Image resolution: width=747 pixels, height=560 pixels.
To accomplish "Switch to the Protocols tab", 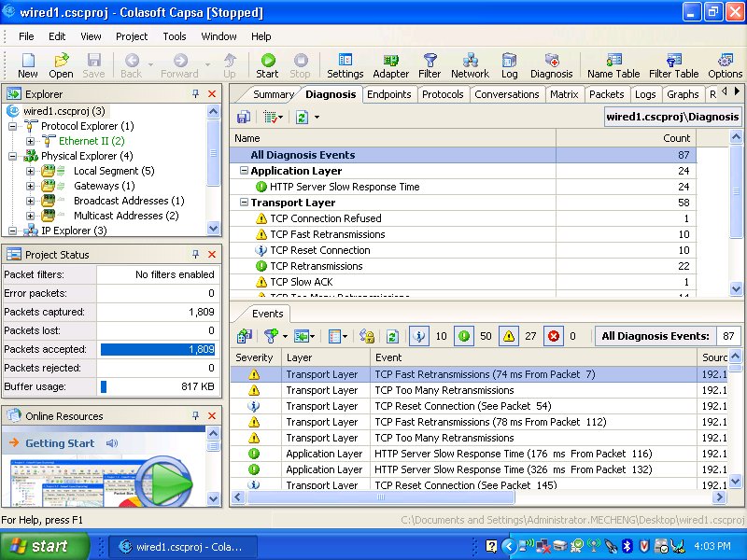I will [x=443, y=94].
